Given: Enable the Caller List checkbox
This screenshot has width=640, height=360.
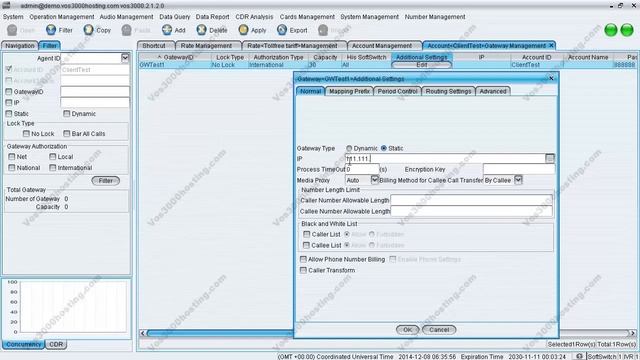Looking at the screenshot, I should coord(307,234).
